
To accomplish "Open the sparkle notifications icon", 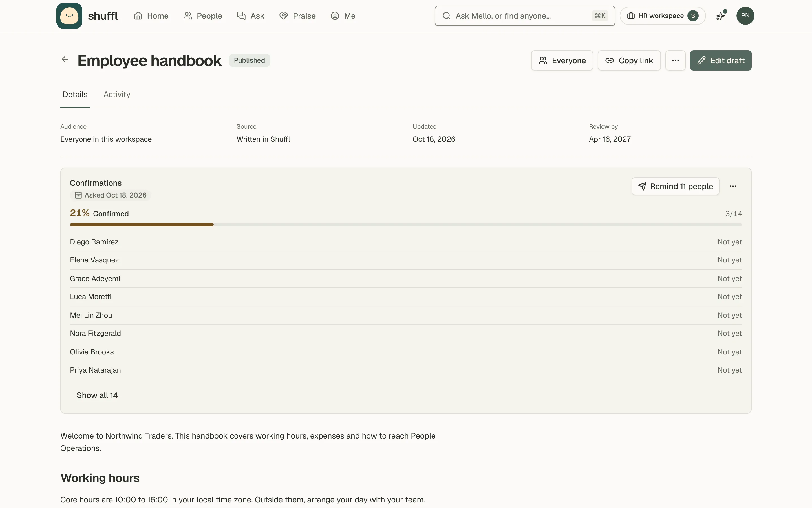I will (x=720, y=16).
